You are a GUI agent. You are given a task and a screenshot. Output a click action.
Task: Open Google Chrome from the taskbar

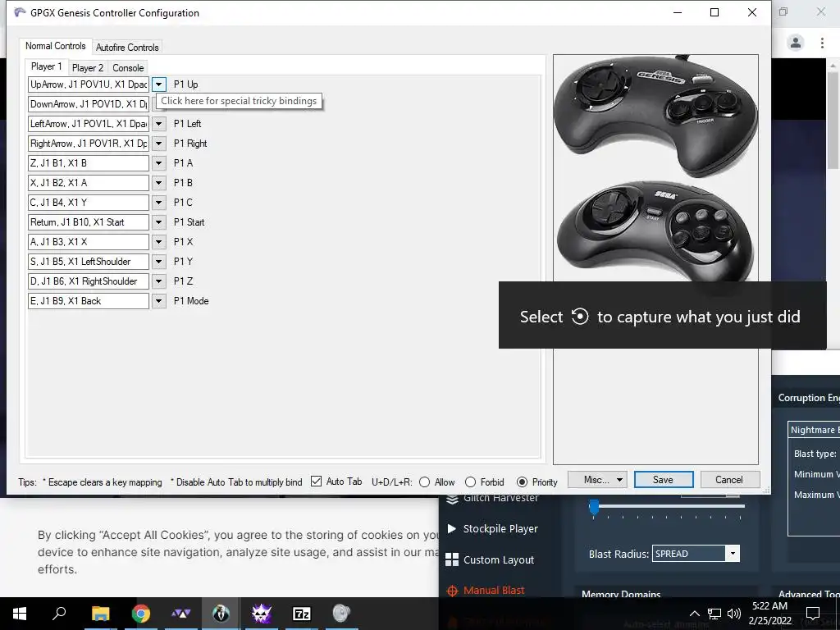click(x=141, y=614)
